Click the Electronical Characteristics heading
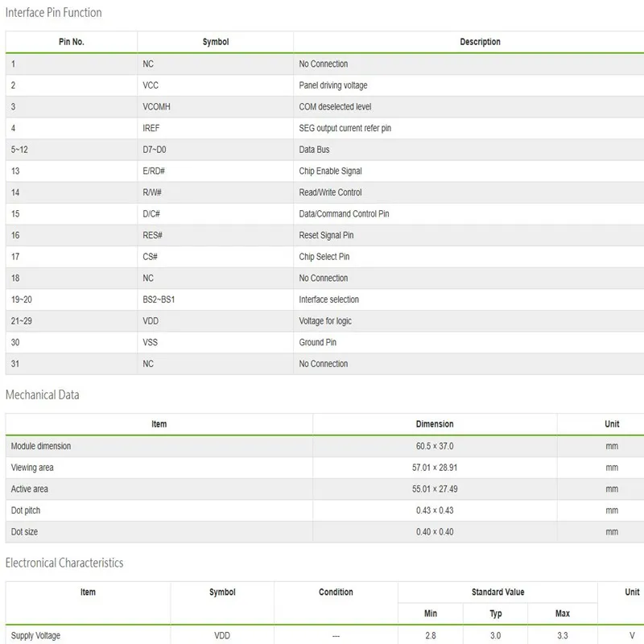The height and width of the screenshot is (644, 644). [x=64, y=563]
